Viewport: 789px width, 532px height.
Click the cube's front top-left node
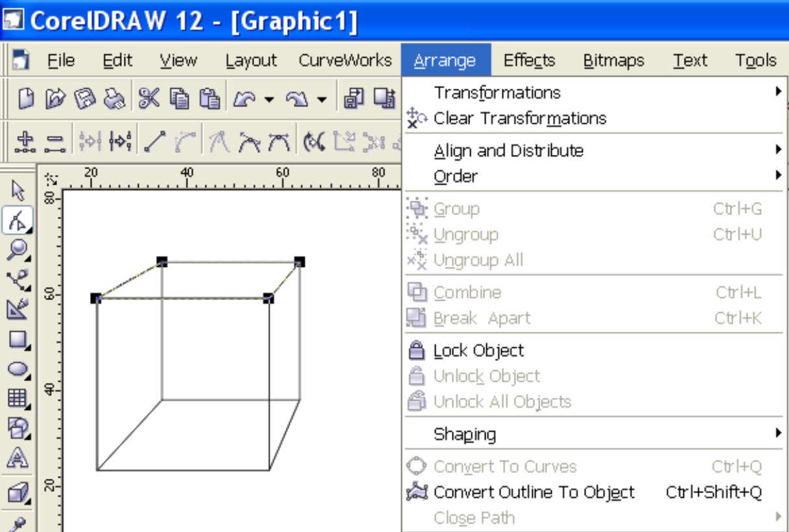tap(96, 298)
